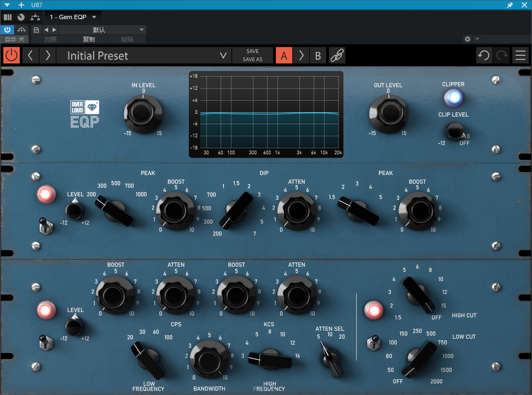Click the BANDWIDTH knob
The image size is (532, 395).
pyautogui.click(x=209, y=359)
